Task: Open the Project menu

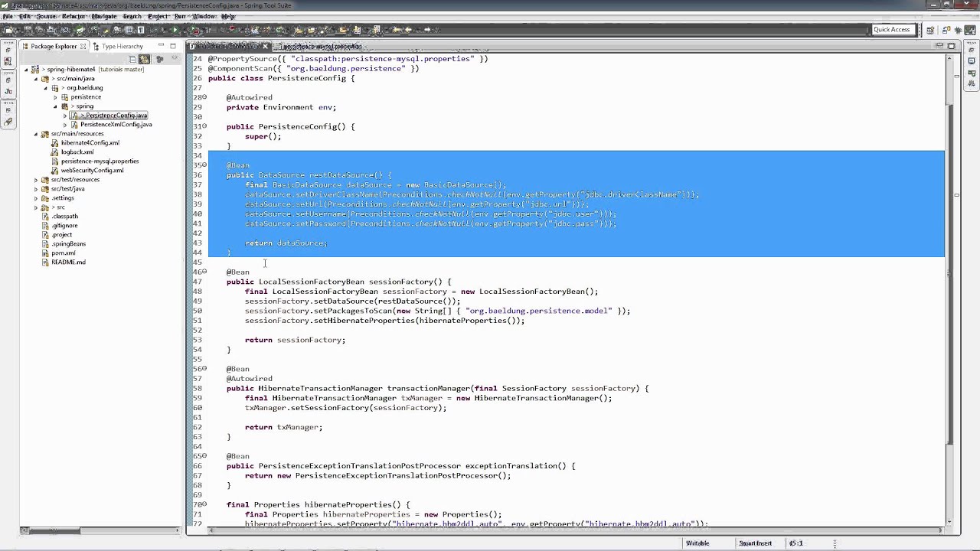Action: pos(158,16)
